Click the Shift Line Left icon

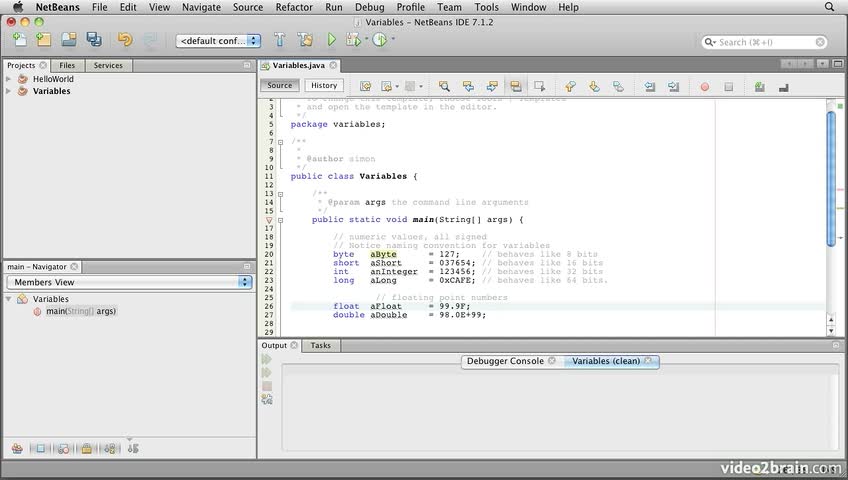pos(650,86)
